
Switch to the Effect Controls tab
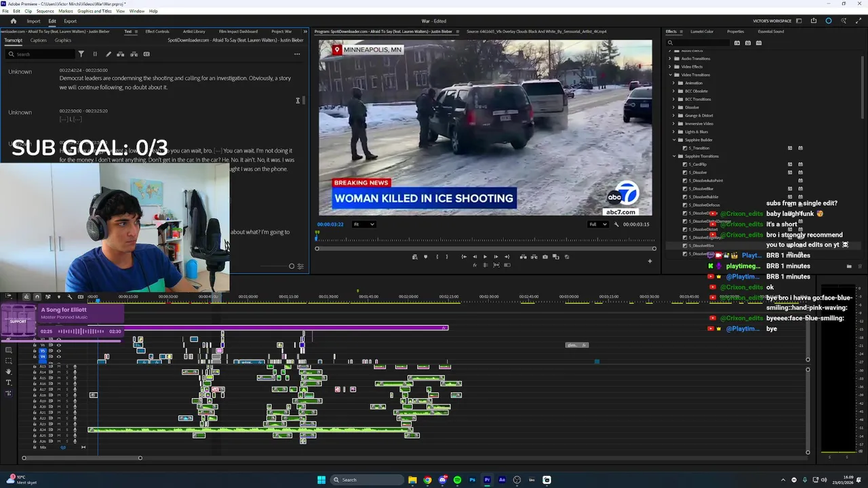point(157,31)
